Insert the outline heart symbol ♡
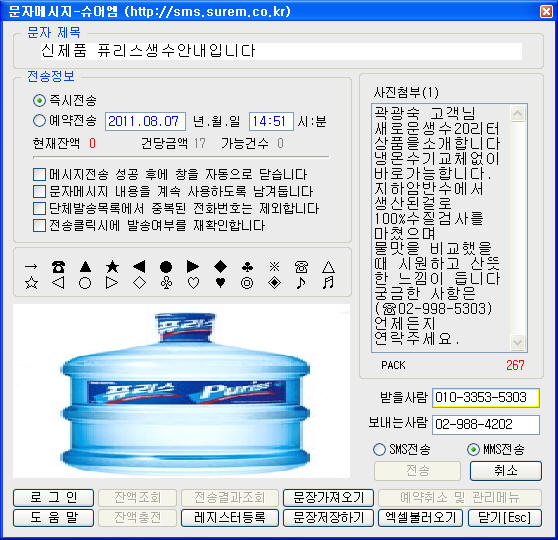558x540 pixels. pyautogui.click(x=193, y=283)
